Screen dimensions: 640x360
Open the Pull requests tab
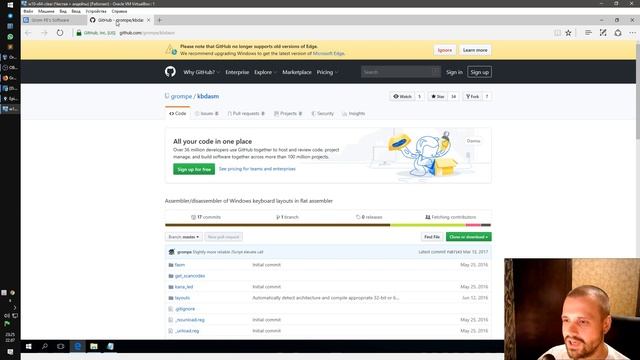coord(246,113)
